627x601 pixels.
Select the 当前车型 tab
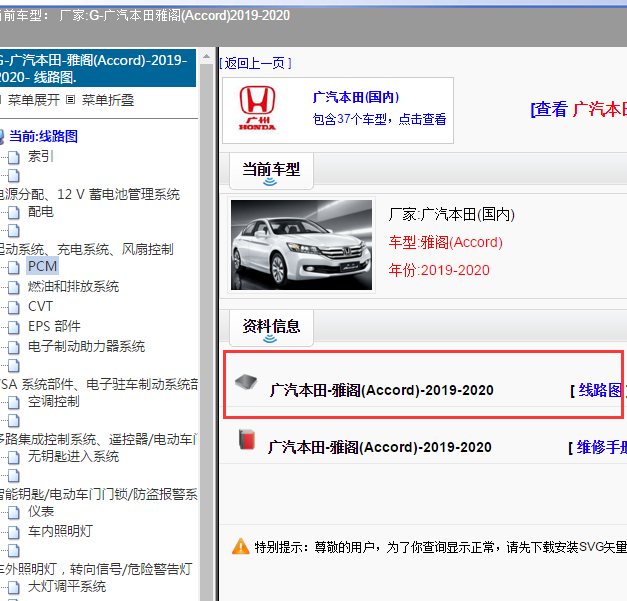271,171
